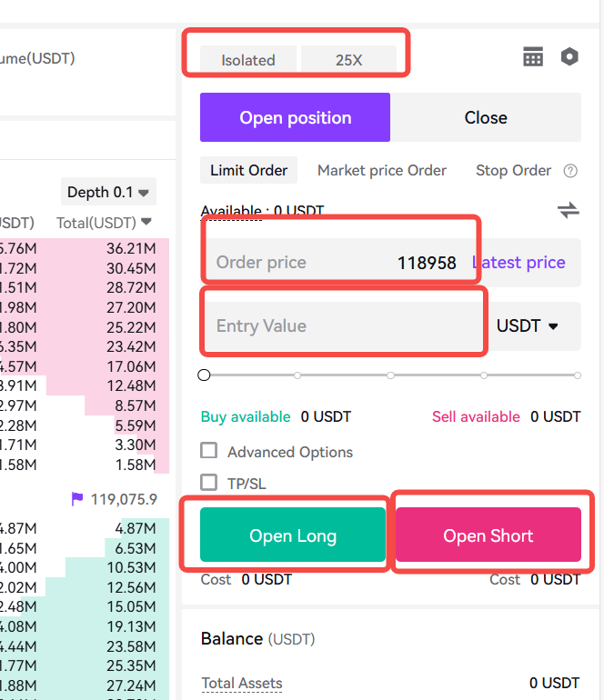Click the Entry Value input field
The image size is (604, 700).
[x=344, y=325]
